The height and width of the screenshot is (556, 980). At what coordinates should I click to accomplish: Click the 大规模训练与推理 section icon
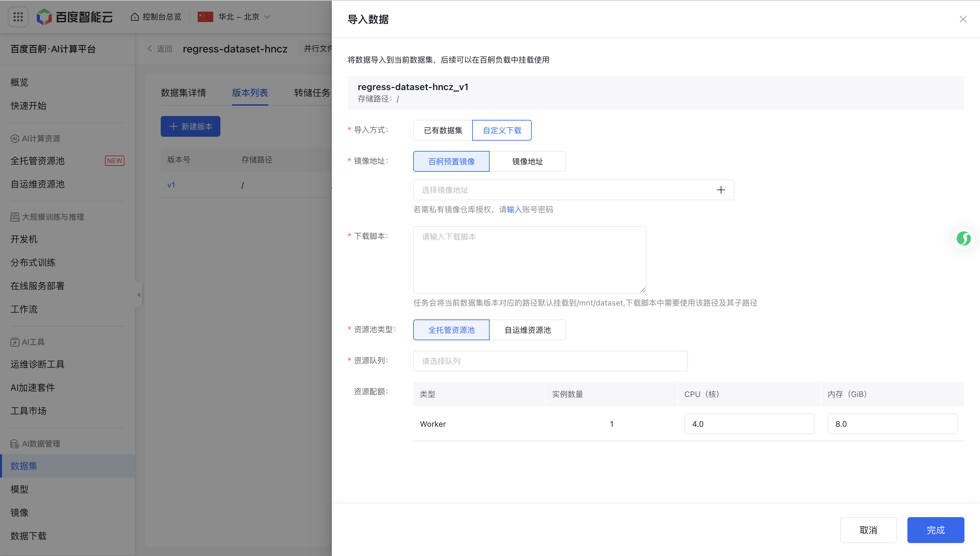click(15, 217)
